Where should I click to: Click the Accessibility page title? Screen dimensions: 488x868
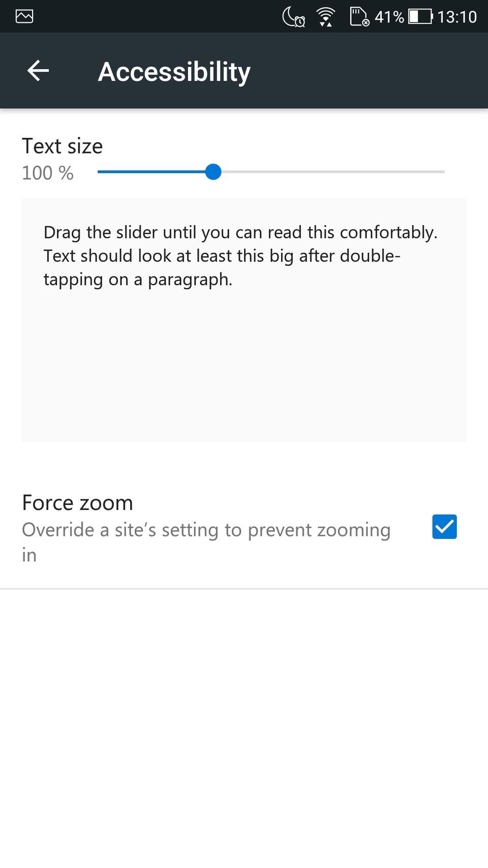(174, 71)
